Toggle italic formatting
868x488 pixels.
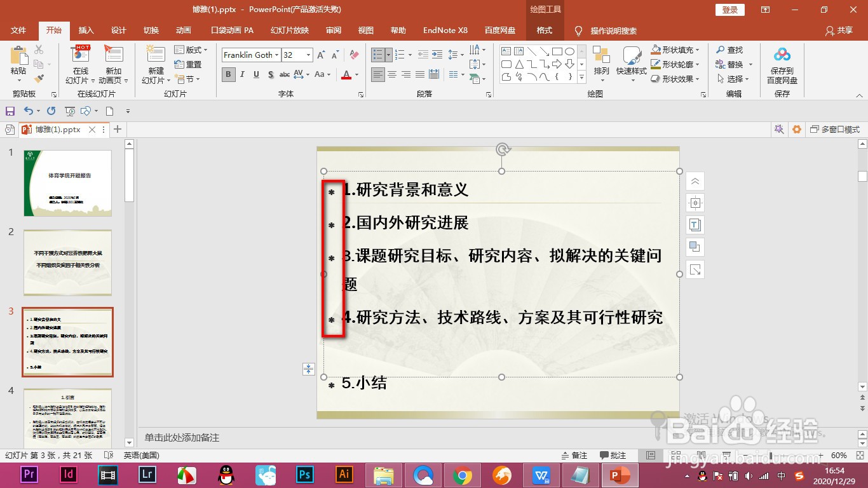point(241,74)
